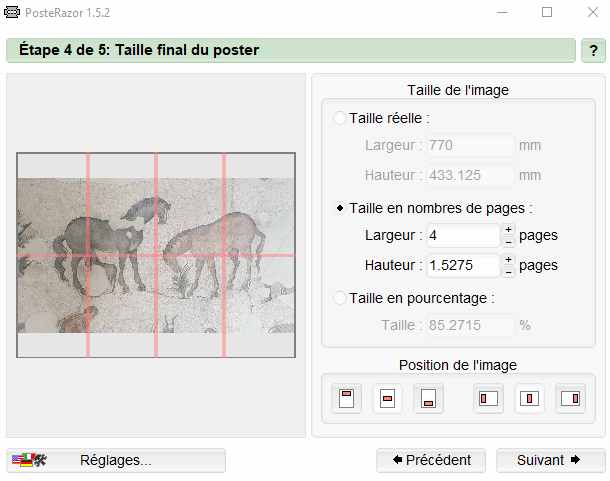Click the 'Taille de l'image' heading
The width and height of the screenshot is (610, 481).
click(x=458, y=90)
